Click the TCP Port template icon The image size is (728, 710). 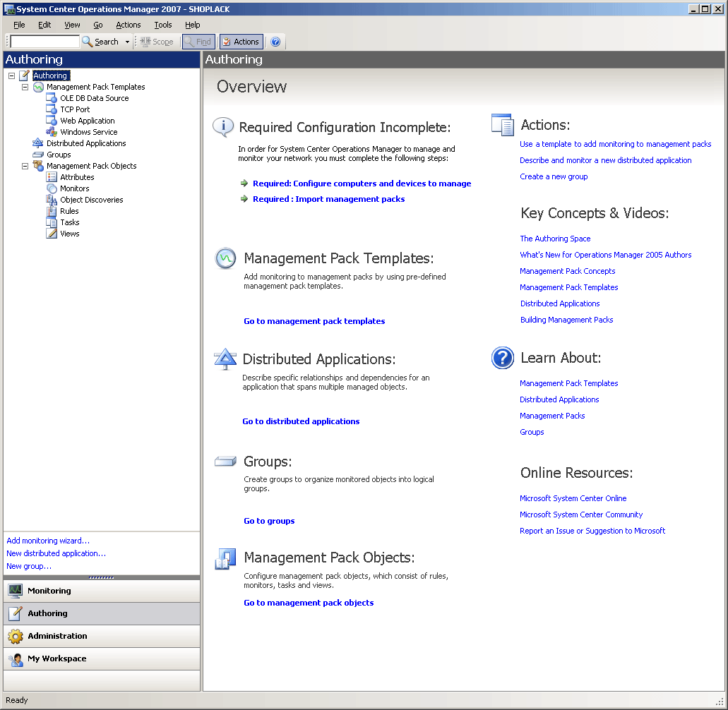[x=52, y=109]
